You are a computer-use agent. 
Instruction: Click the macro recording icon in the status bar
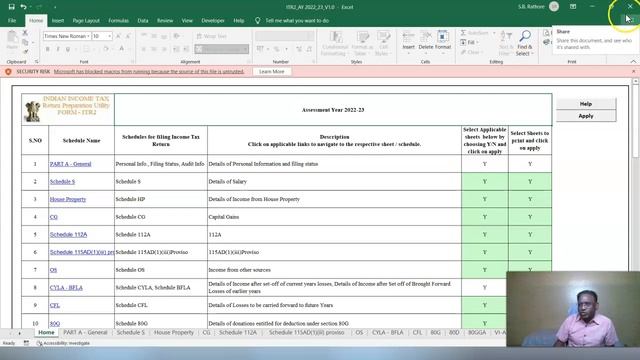point(26,343)
